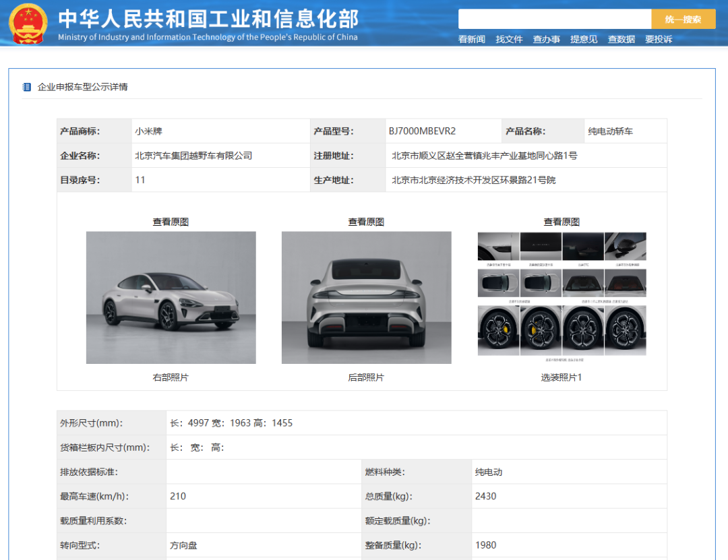
Task: Open the right-side car photo thumbnail
Action: click(171, 298)
